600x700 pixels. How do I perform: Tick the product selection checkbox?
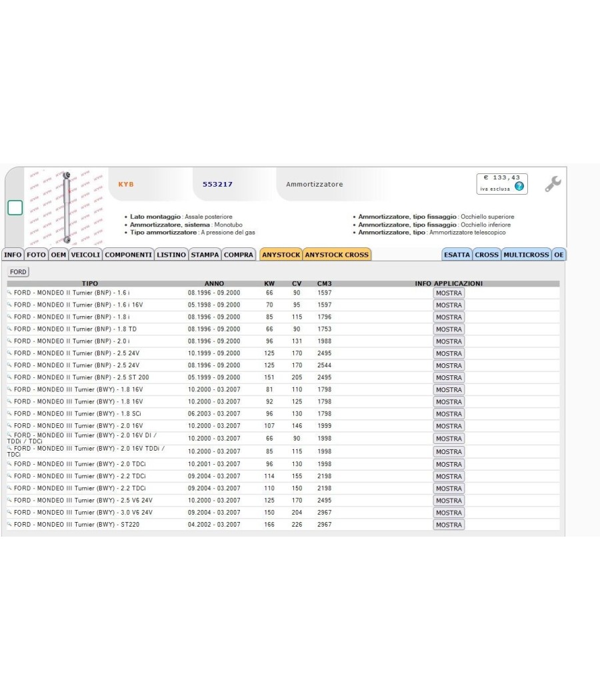15,207
